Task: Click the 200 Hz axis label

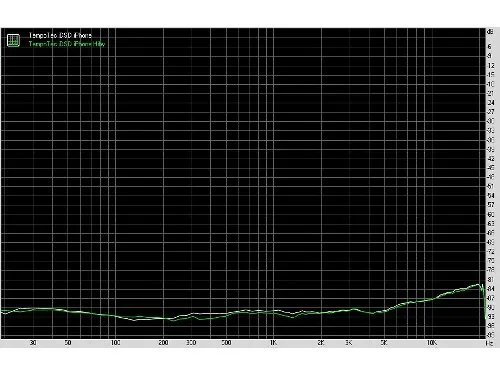Action: (163, 343)
